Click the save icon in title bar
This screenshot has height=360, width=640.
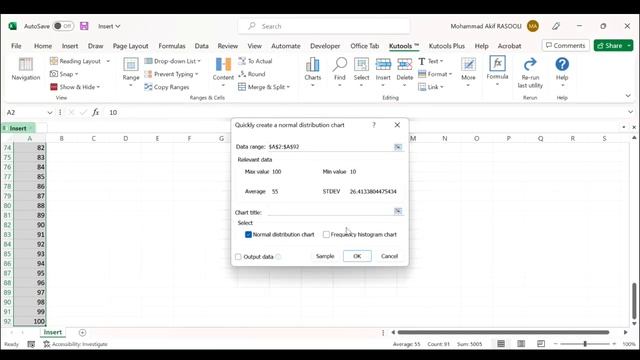coord(84,26)
